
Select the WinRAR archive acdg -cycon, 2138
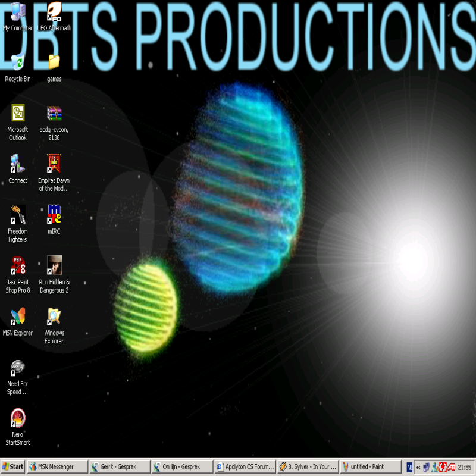pyautogui.click(x=54, y=113)
